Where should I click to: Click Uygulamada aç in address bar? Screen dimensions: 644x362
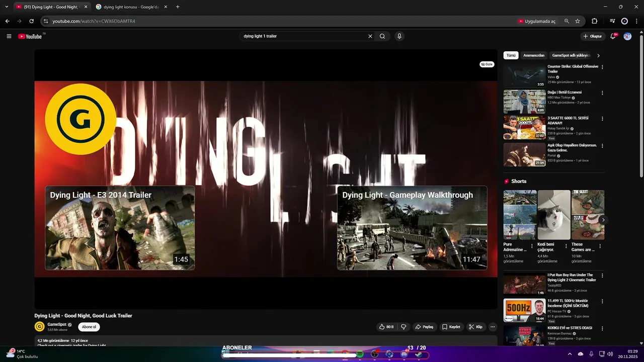[537, 21]
